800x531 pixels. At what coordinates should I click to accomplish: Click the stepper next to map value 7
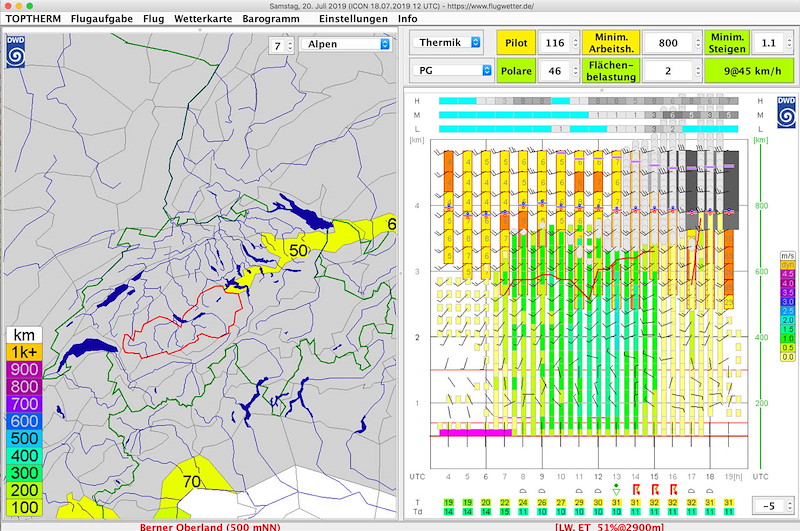click(x=290, y=44)
